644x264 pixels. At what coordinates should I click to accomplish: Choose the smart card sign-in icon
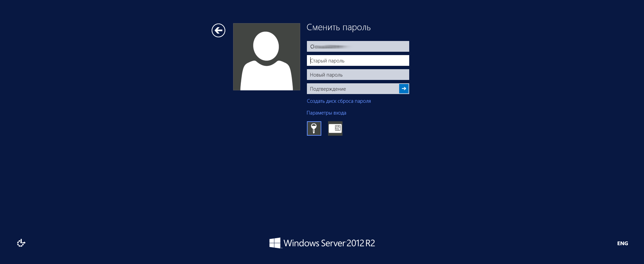tap(335, 128)
